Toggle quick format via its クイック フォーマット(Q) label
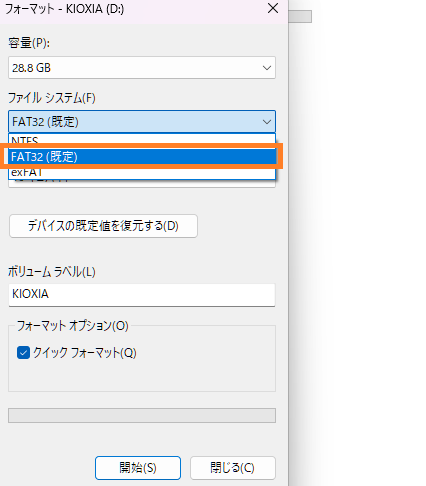This screenshot has width=426, height=486. pos(85,353)
